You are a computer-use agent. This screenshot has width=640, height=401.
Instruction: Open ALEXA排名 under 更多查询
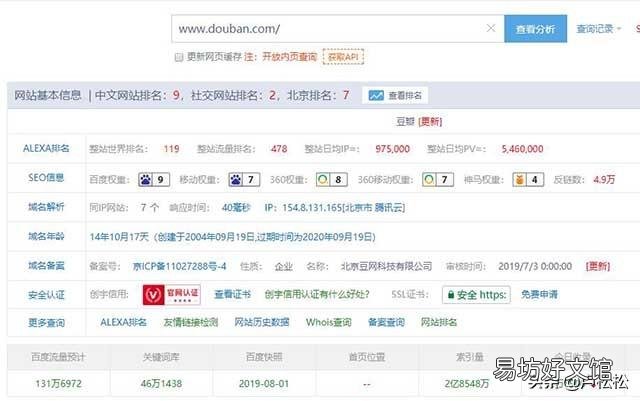tap(123, 322)
